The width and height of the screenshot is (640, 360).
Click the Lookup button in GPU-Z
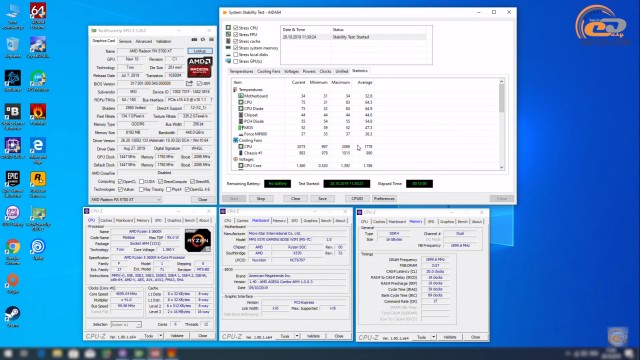pos(200,51)
